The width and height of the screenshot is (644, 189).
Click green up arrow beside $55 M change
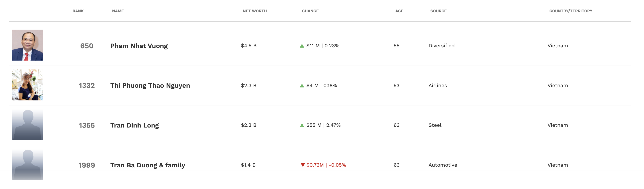click(302, 125)
